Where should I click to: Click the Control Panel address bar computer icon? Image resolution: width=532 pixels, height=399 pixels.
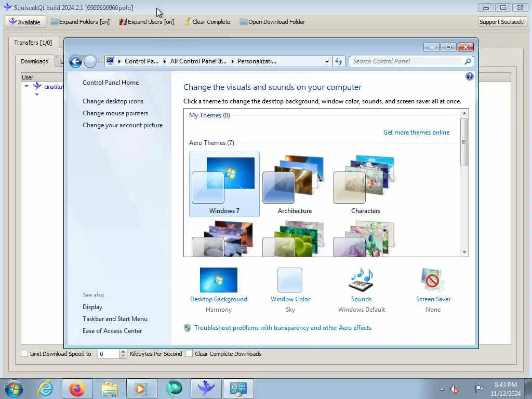click(x=110, y=61)
